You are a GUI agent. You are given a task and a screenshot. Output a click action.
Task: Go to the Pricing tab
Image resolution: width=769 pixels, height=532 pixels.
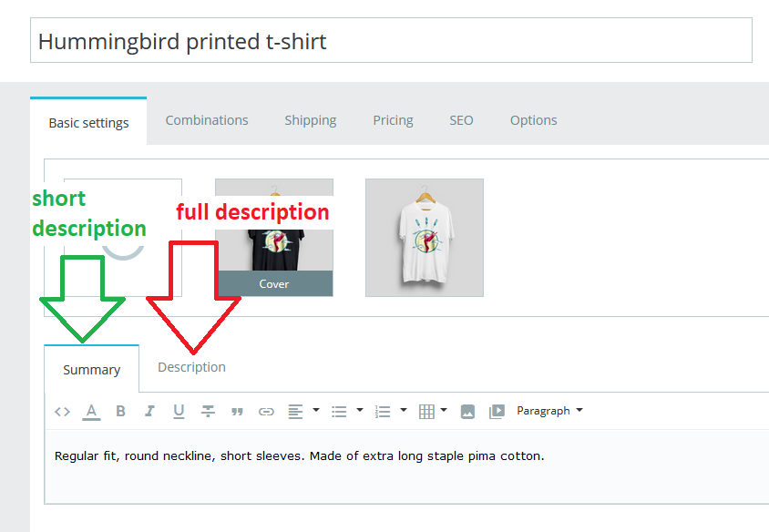pyautogui.click(x=393, y=120)
